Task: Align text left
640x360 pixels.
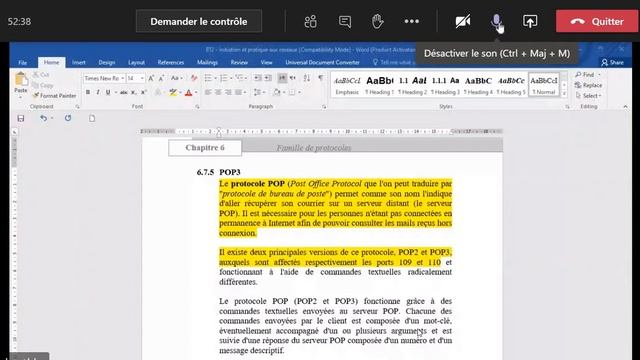Action: (208, 93)
